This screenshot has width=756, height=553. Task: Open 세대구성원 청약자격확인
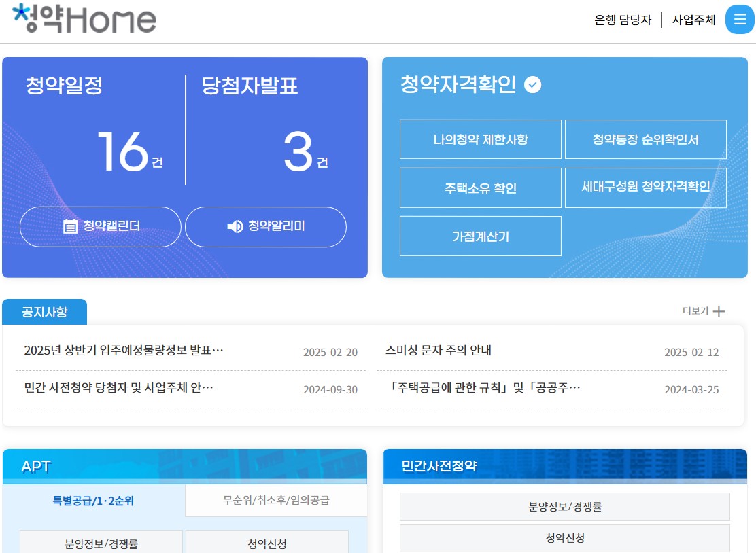645,188
